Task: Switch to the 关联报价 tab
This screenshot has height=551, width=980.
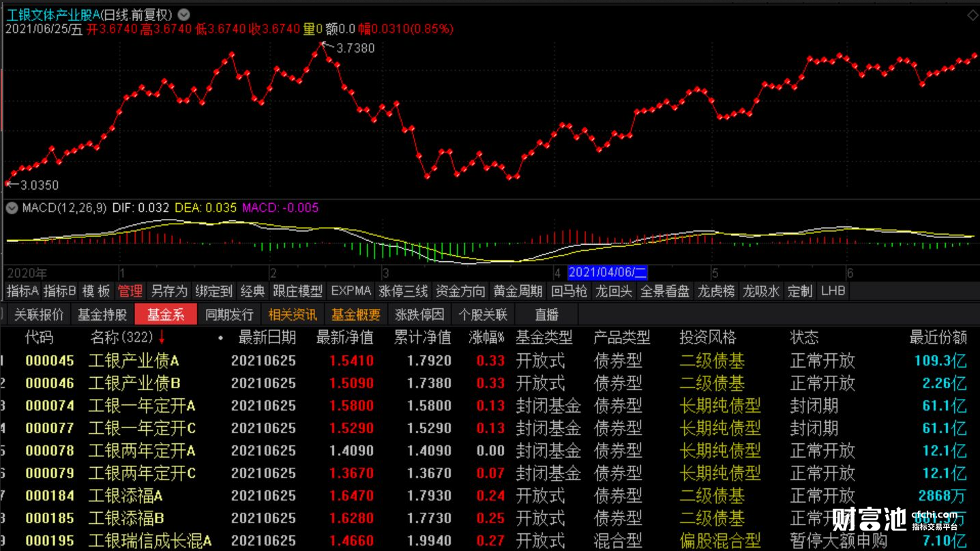Action: (39, 314)
